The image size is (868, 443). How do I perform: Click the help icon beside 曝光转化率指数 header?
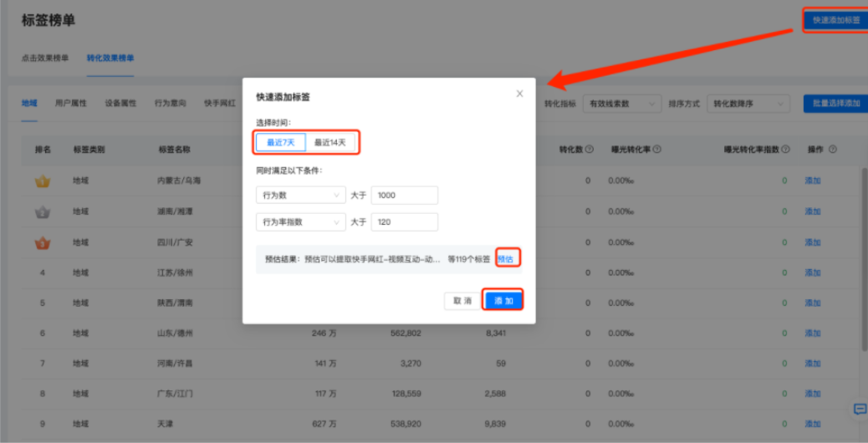click(x=785, y=150)
